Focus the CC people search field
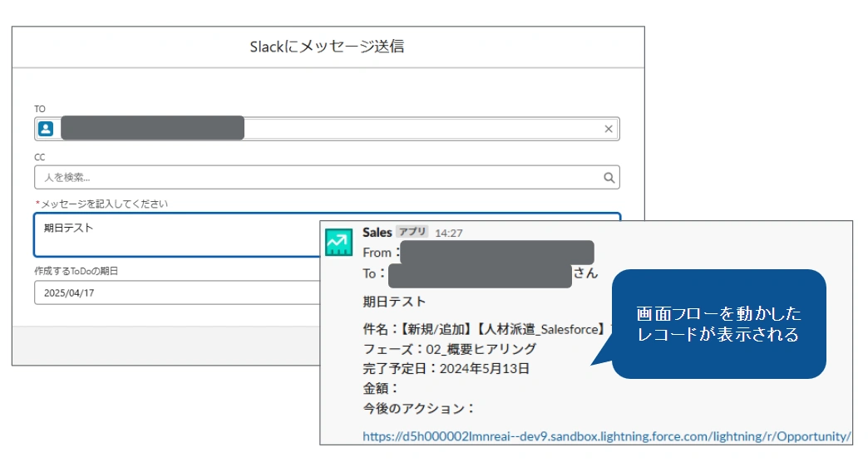868x462 pixels. point(327,178)
